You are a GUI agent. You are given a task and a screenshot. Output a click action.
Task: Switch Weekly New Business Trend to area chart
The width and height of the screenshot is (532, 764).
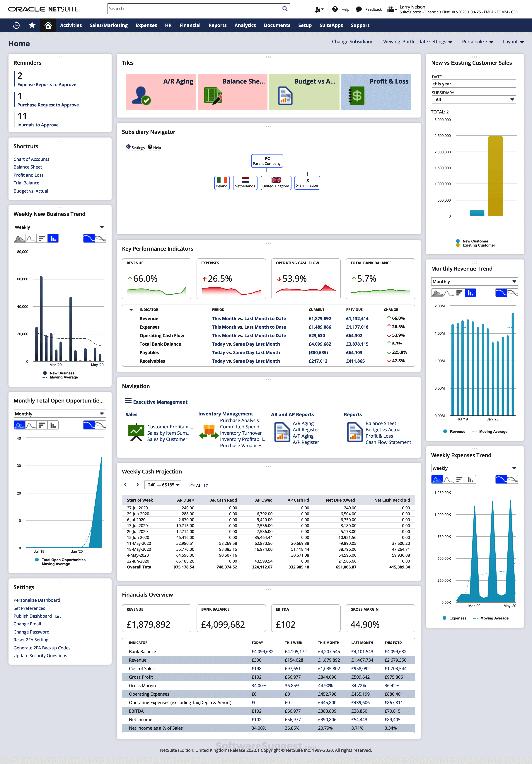pyautogui.click(x=20, y=238)
